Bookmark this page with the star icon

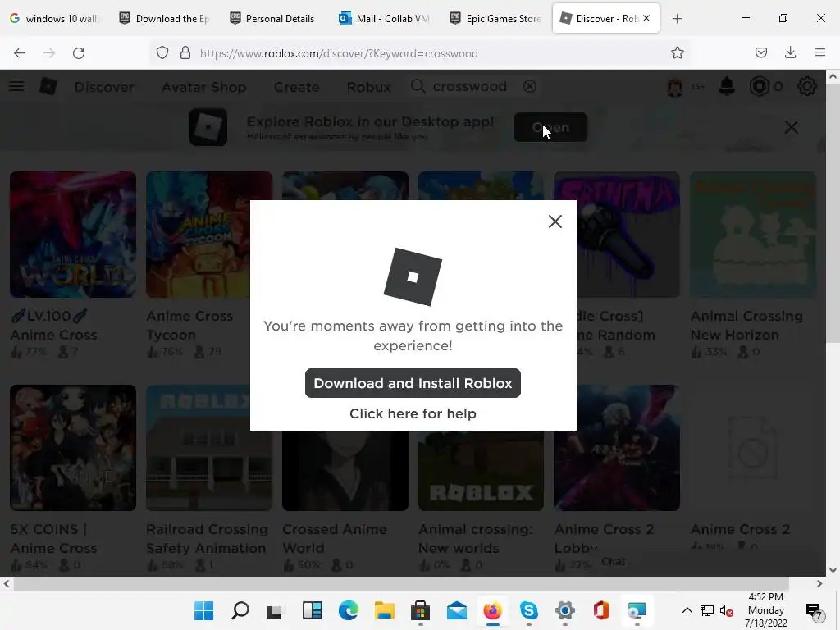point(677,53)
